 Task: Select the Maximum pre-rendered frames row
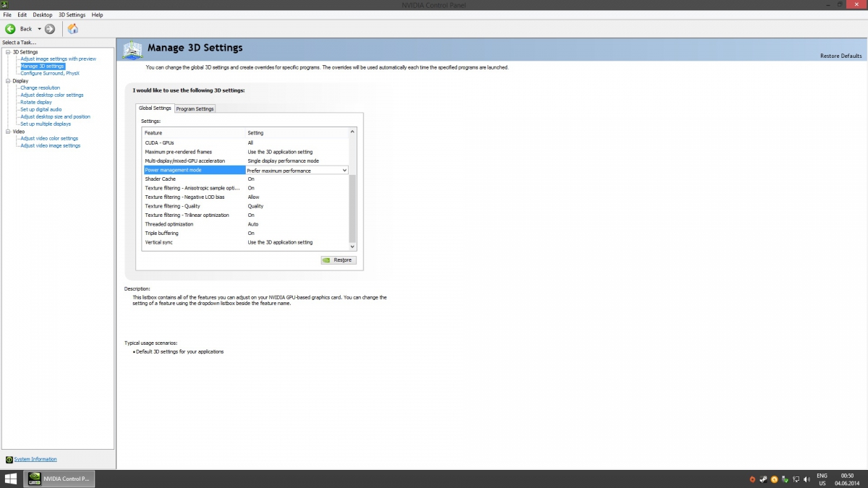coord(246,152)
